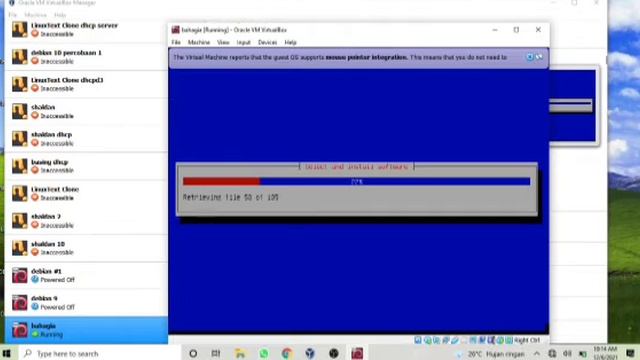
Task: Click the LinuxText Clone dhcp server VM icon
Action: [x=19, y=30]
